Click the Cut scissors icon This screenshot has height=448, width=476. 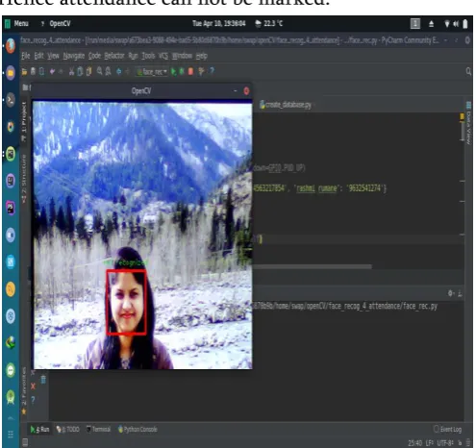(x=71, y=71)
